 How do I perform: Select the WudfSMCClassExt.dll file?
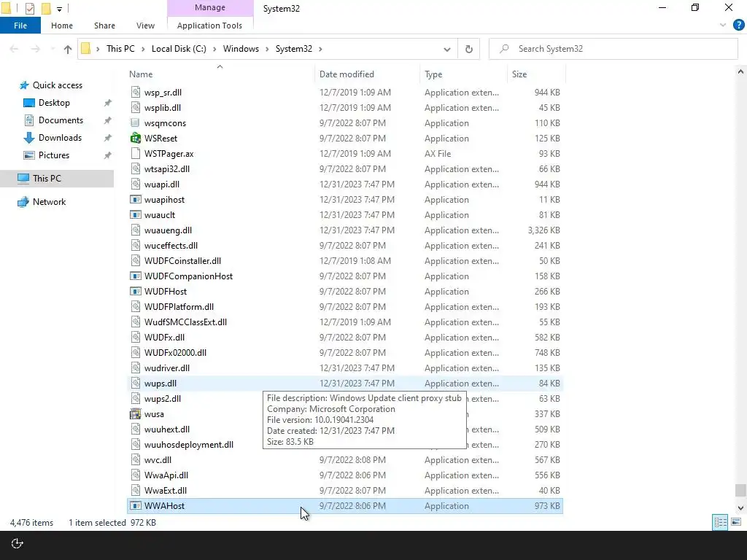point(185,322)
